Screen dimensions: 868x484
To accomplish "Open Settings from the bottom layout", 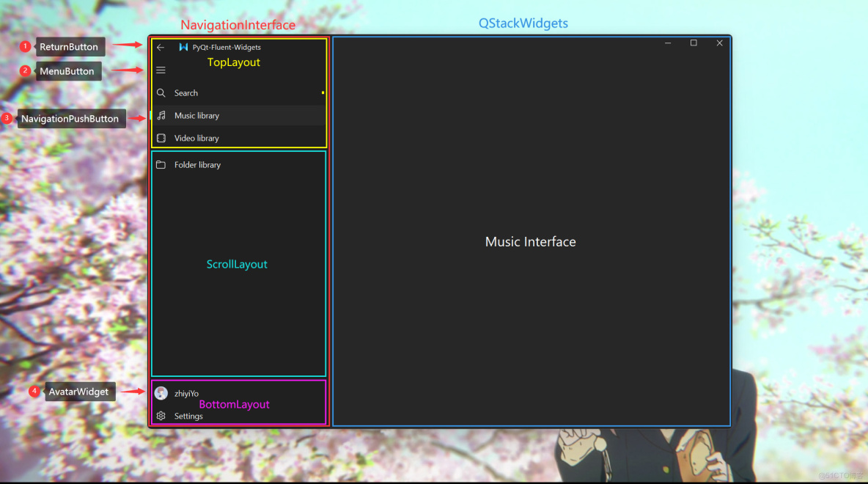I will 188,416.
